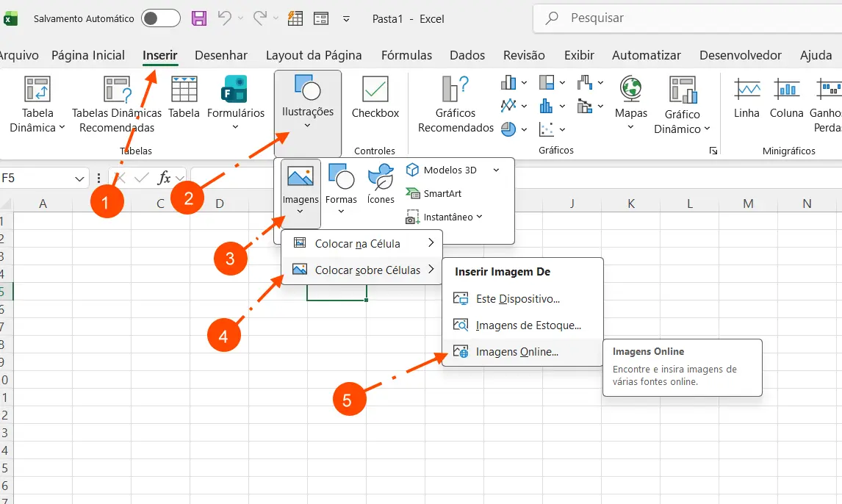842x504 pixels.
Task: Open the Ícones gallery
Action: coord(381,184)
